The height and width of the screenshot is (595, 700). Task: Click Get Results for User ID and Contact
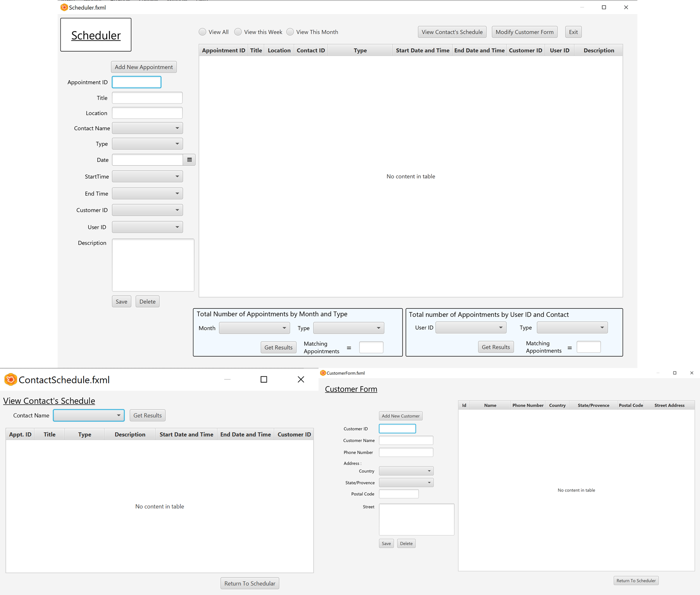pyautogui.click(x=496, y=347)
